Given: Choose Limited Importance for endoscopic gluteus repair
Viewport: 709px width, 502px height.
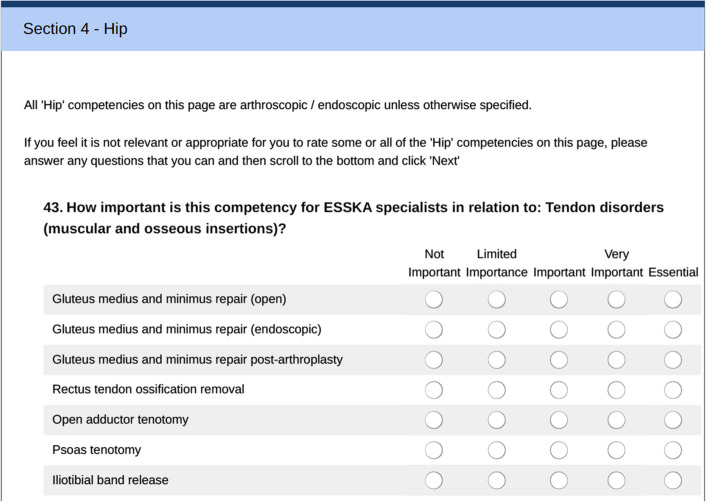Looking at the screenshot, I should point(497,329).
